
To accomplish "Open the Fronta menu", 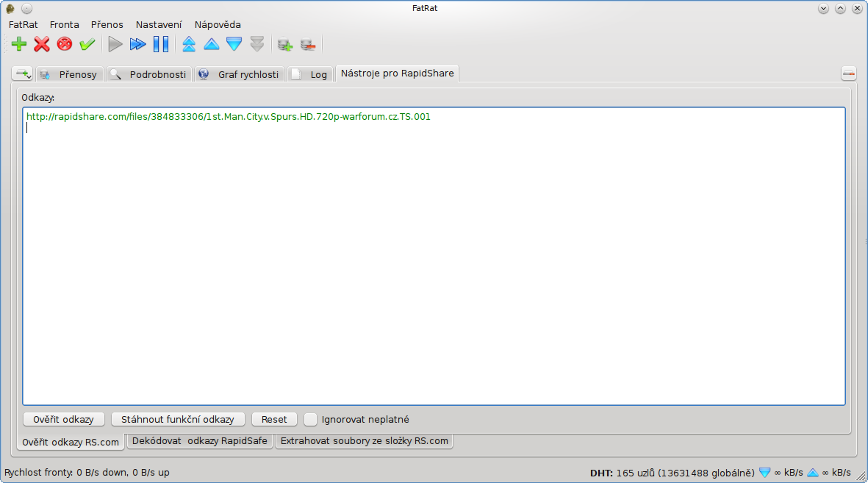I will (64, 24).
